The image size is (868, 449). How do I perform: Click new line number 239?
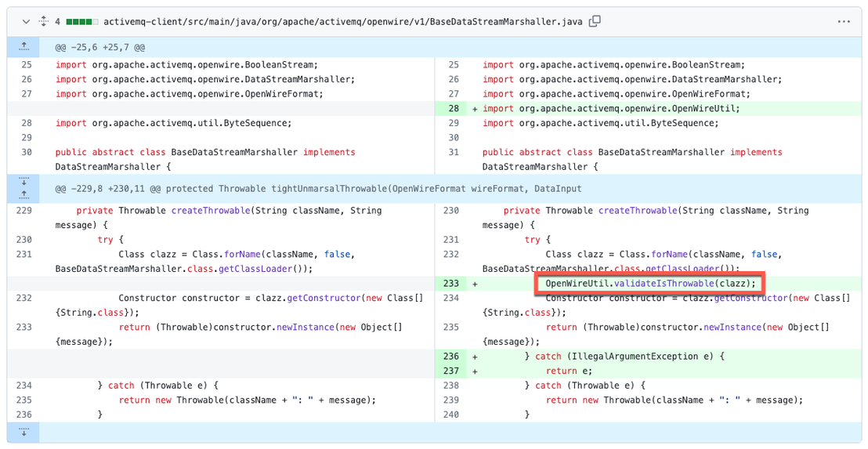[451, 400]
